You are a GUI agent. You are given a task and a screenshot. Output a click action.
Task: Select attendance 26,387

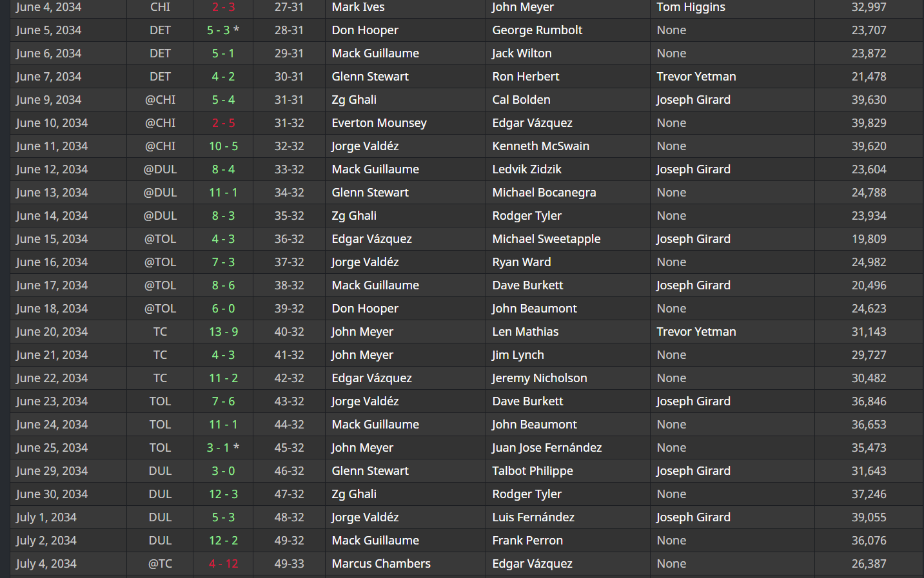(869, 564)
